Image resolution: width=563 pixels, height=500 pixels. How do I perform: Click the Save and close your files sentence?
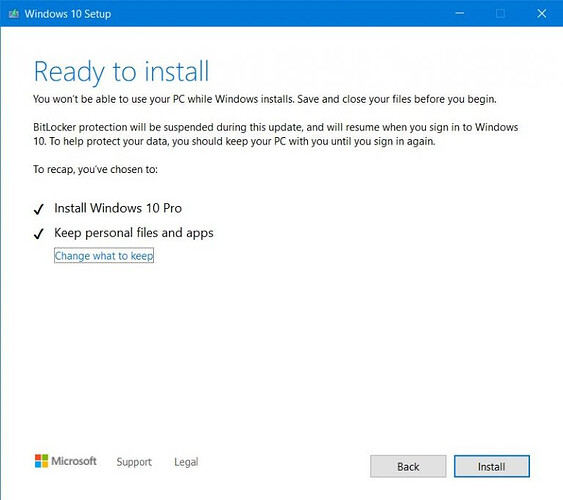tap(397, 99)
